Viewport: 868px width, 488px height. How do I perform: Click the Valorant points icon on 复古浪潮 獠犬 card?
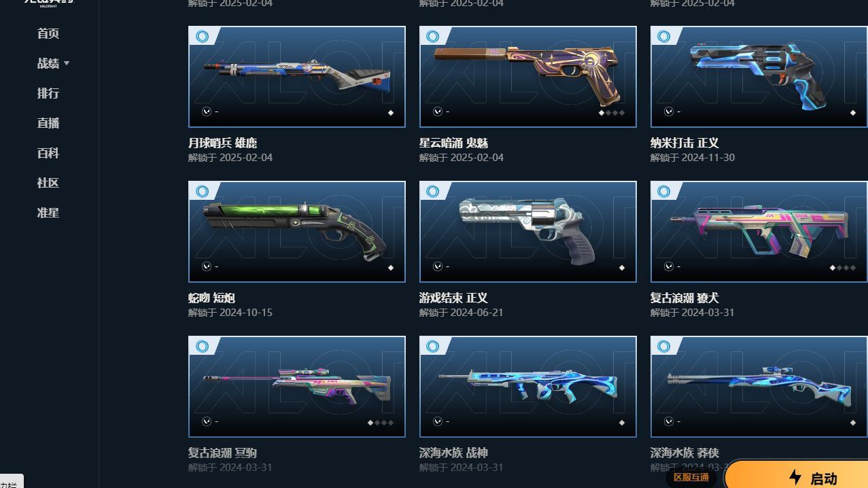(x=669, y=266)
